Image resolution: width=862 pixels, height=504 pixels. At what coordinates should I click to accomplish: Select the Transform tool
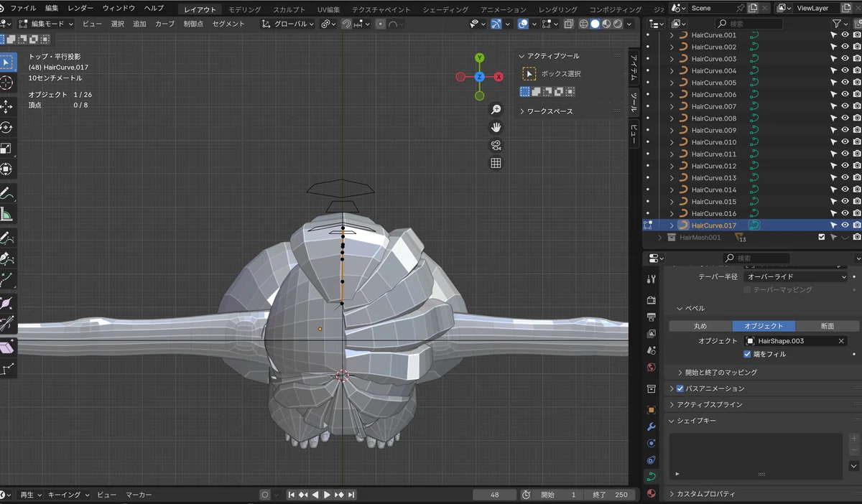(x=6, y=169)
